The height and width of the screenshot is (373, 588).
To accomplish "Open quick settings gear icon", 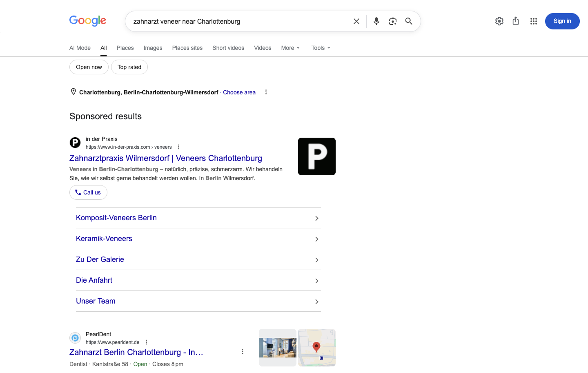I will 499,21.
